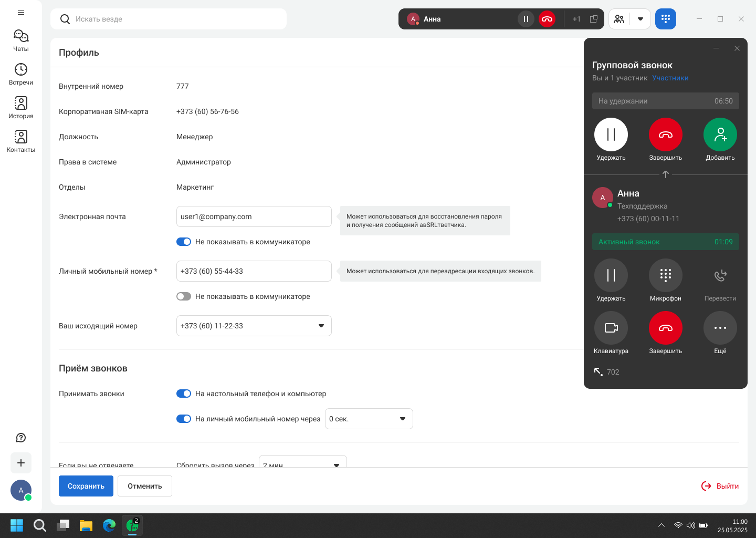Enable hiding personal mobile number toggle

pyautogui.click(x=184, y=296)
